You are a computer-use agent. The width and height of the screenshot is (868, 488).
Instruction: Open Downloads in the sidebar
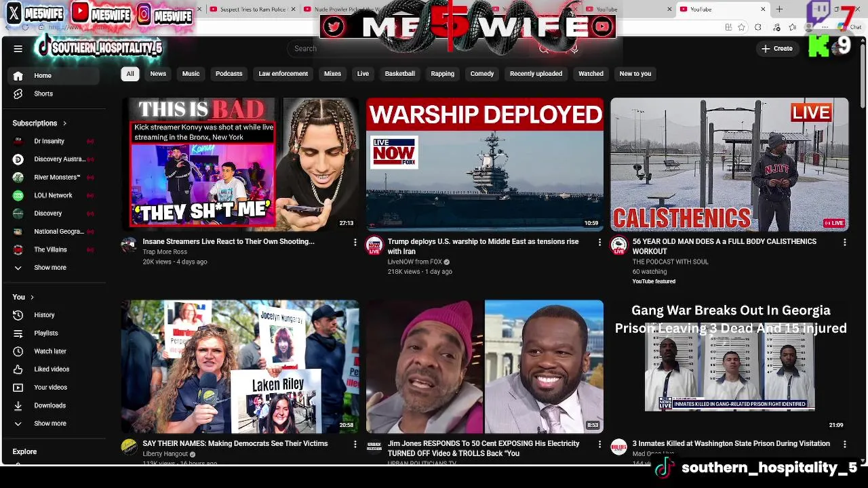tap(52, 405)
